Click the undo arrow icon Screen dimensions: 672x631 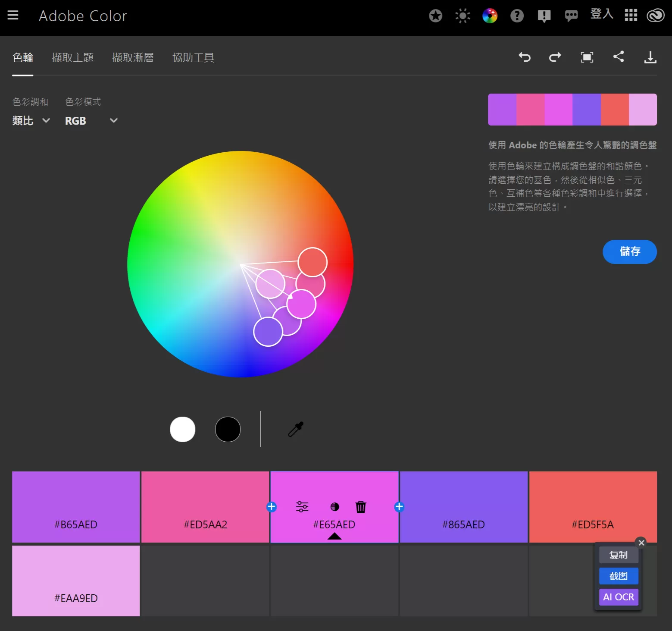tap(525, 57)
